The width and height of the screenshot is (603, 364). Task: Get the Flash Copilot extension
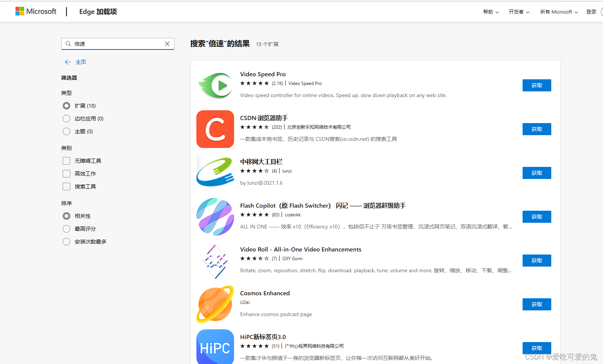tap(537, 217)
